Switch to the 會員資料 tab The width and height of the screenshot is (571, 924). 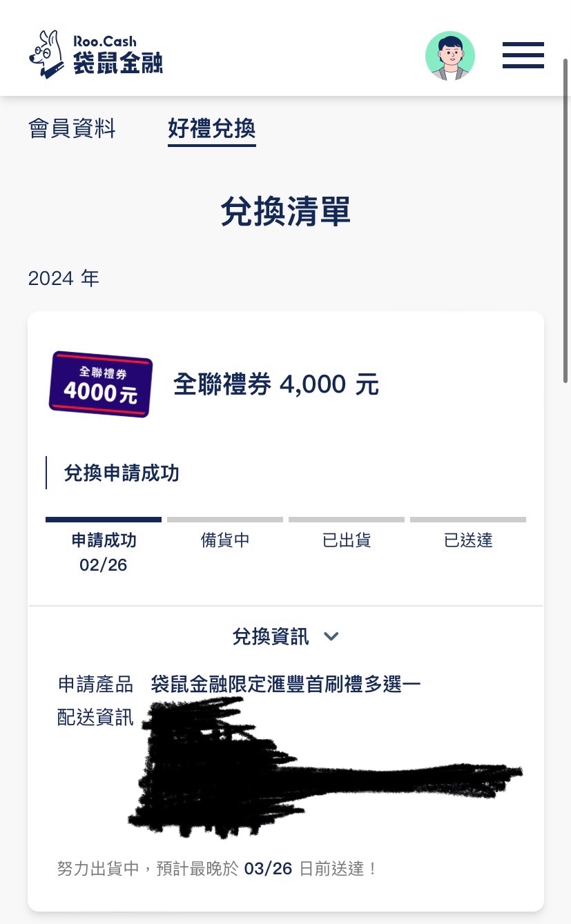[72, 128]
